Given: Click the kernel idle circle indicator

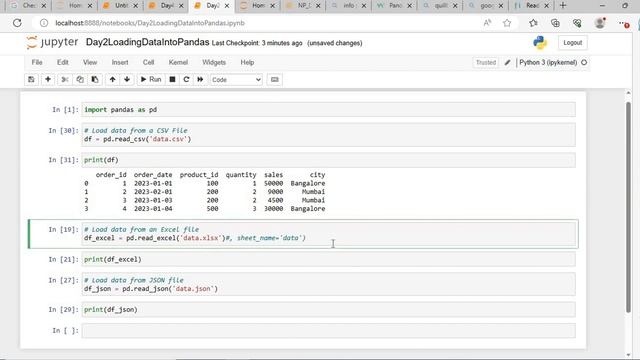Looking at the screenshot, I should pyautogui.click(x=584, y=62).
